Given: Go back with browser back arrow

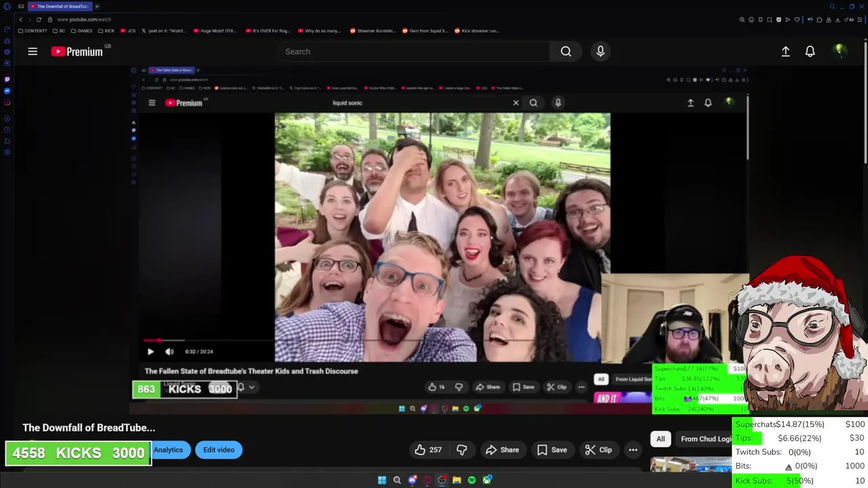Looking at the screenshot, I should pyautogui.click(x=20, y=20).
